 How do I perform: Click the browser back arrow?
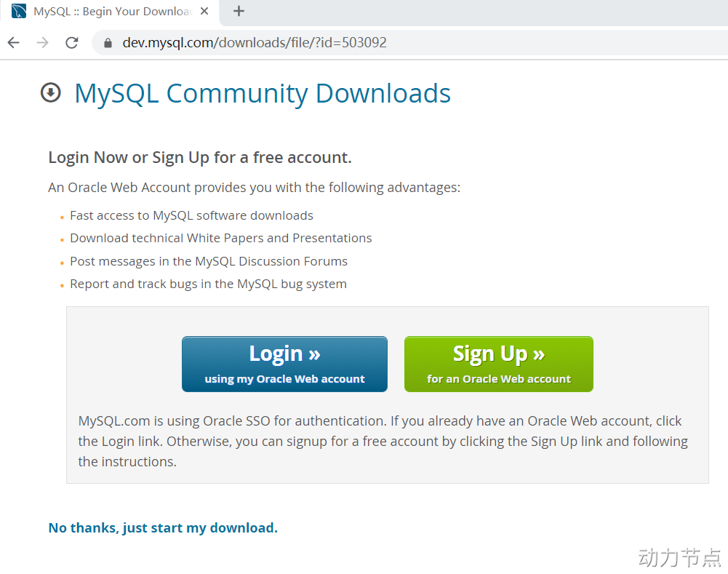[14, 43]
